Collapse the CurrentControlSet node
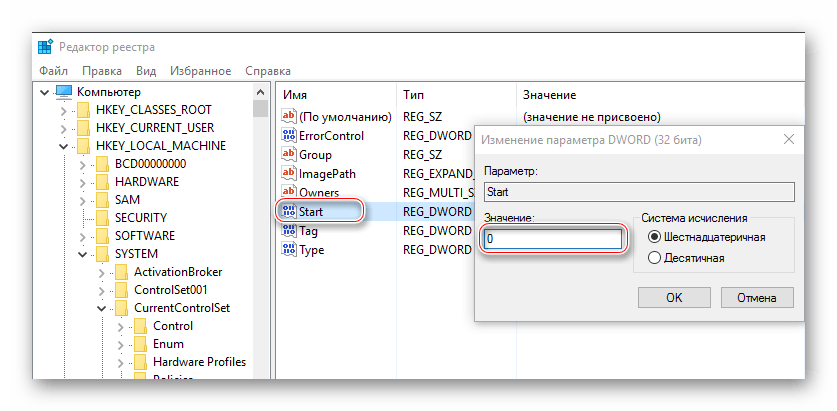 100,308
